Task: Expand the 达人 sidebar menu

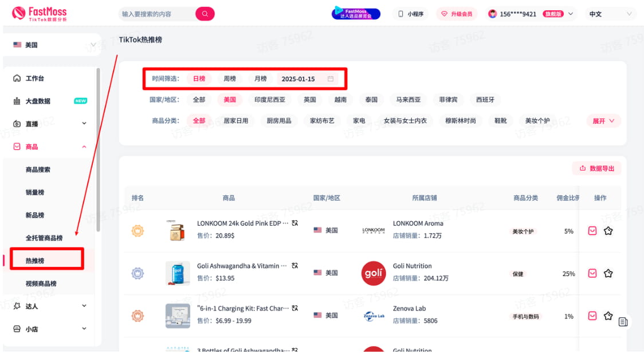Action: click(50, 306)
